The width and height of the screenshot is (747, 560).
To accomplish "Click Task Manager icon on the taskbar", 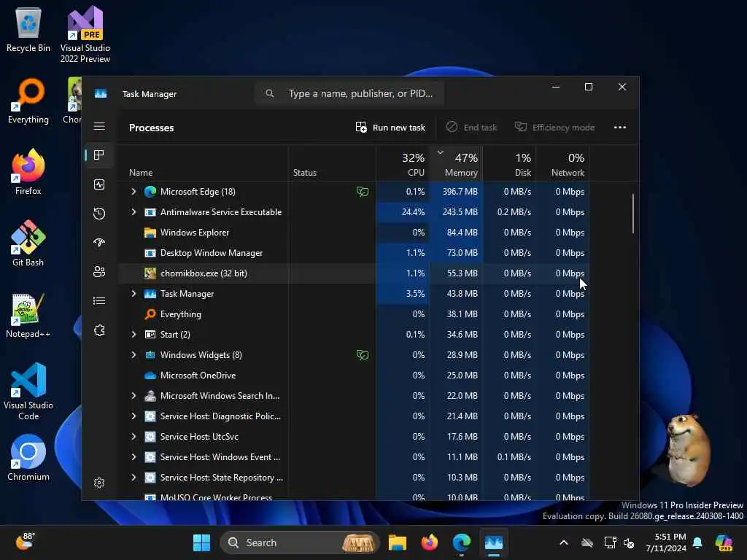I will [494, 542].
